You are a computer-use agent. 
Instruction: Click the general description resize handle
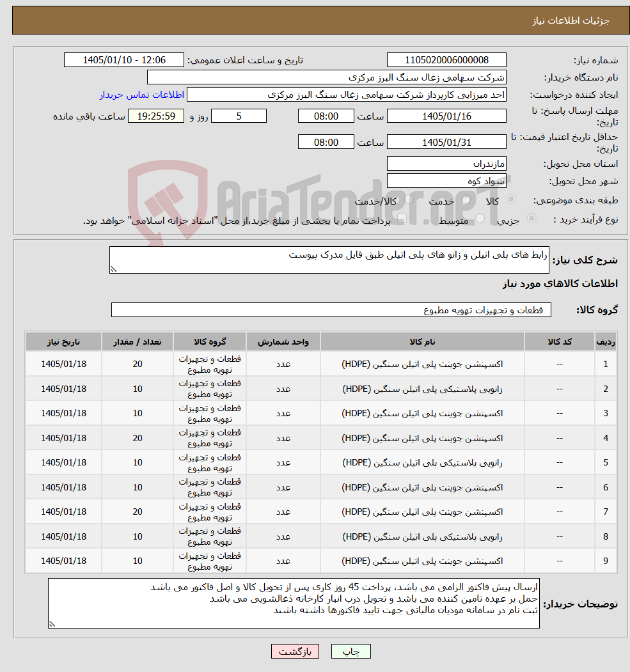(x=114, y=269)
